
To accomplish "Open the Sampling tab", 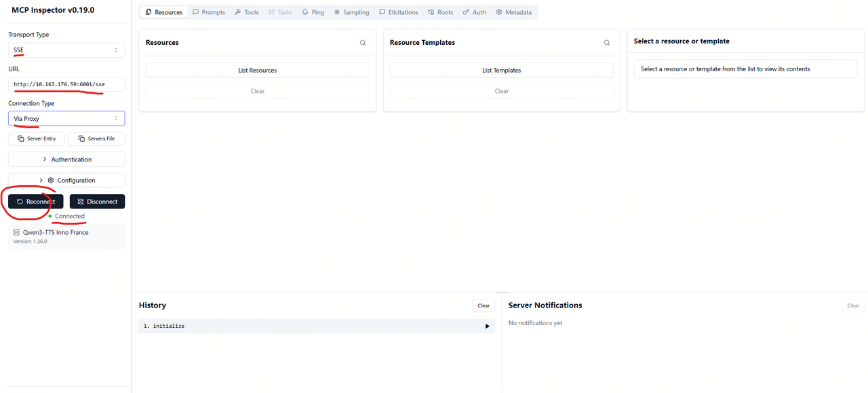I will pyautogui.click(x=351, y=12).
